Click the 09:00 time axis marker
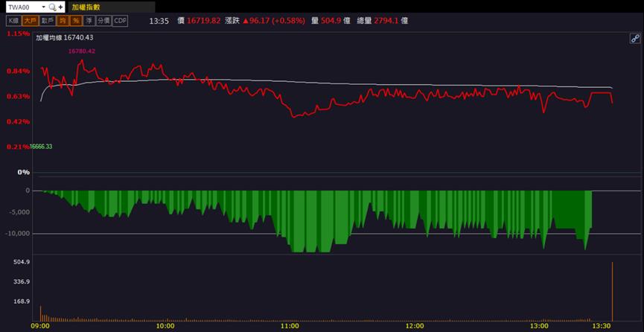The width and height of the screenshot is (644, 332). [x=41, y=326]
